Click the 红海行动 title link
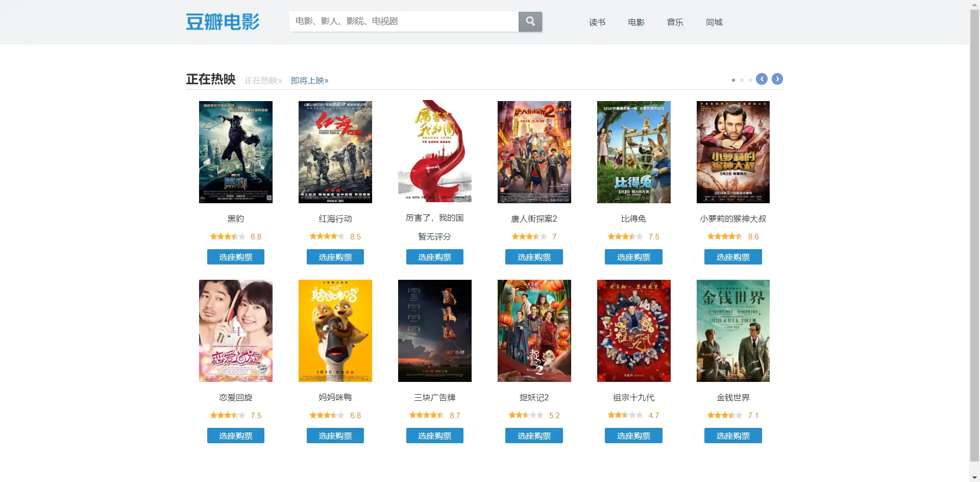This screenshot has height=482, width=980. coord(335,219)
